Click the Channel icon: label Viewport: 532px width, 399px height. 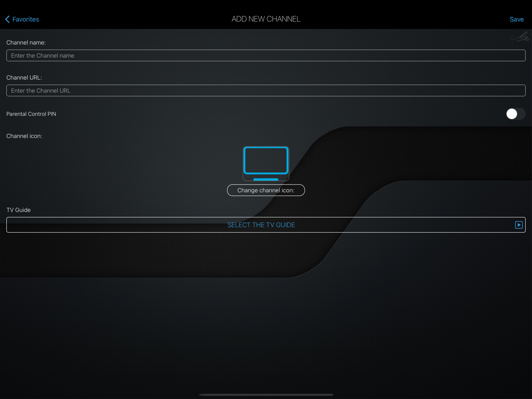coord(24,136)
